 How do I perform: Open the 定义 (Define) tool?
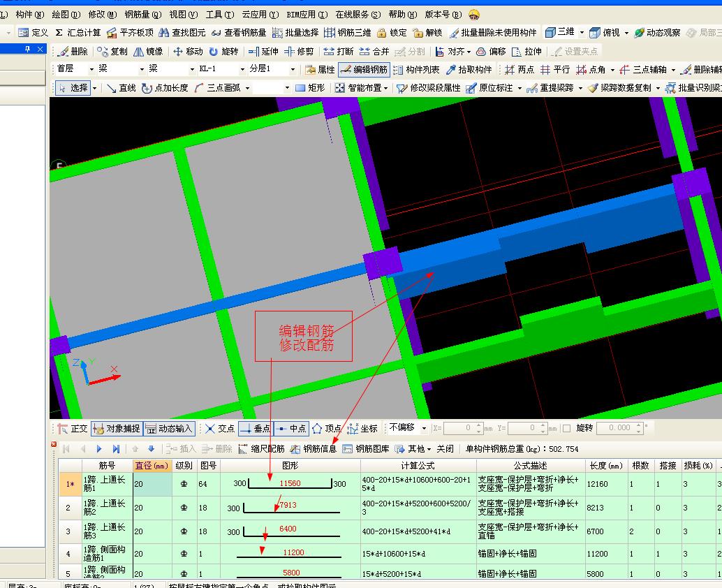(x=33, y=33)
